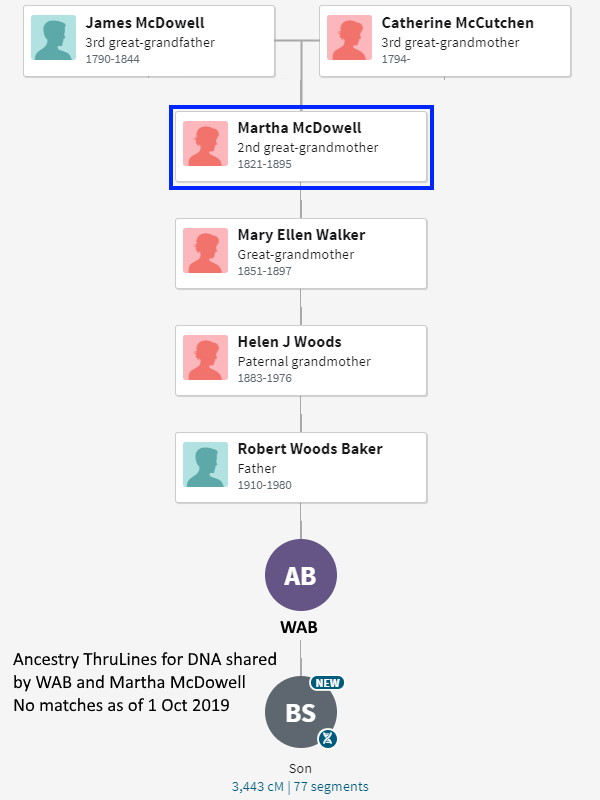The image size is (600, 800).
Task: Click Helen J Woods' avatar icon
Action: [x=206, y=359]
